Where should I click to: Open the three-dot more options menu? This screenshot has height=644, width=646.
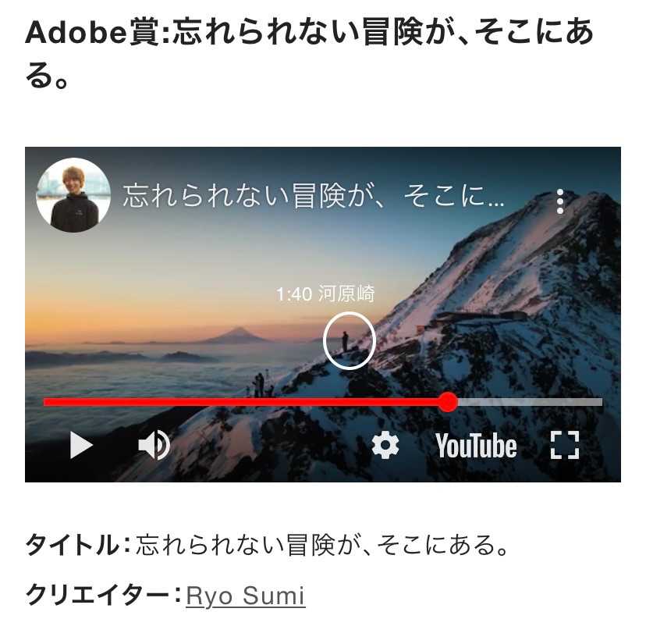click(560, 201)
